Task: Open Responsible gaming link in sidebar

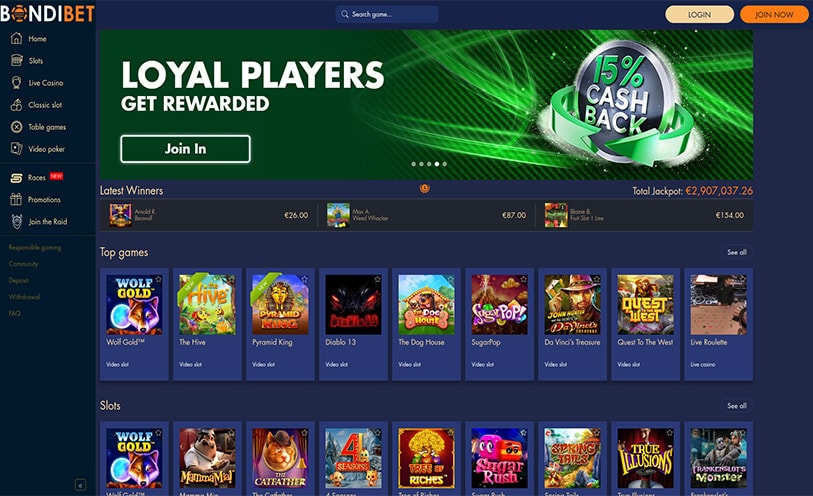Action: tap(35, 248)
